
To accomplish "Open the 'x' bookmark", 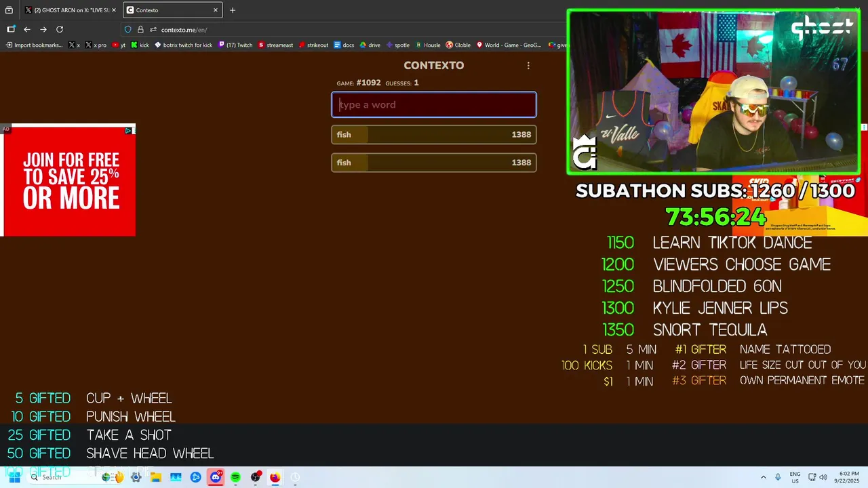I will pyautogui.click(x=75, y=45).
